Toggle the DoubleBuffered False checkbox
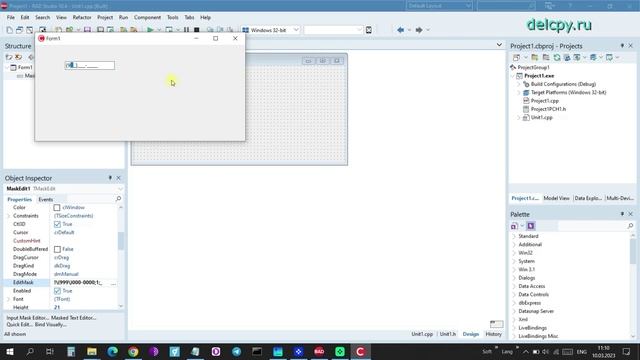 (x=57, y=249)
